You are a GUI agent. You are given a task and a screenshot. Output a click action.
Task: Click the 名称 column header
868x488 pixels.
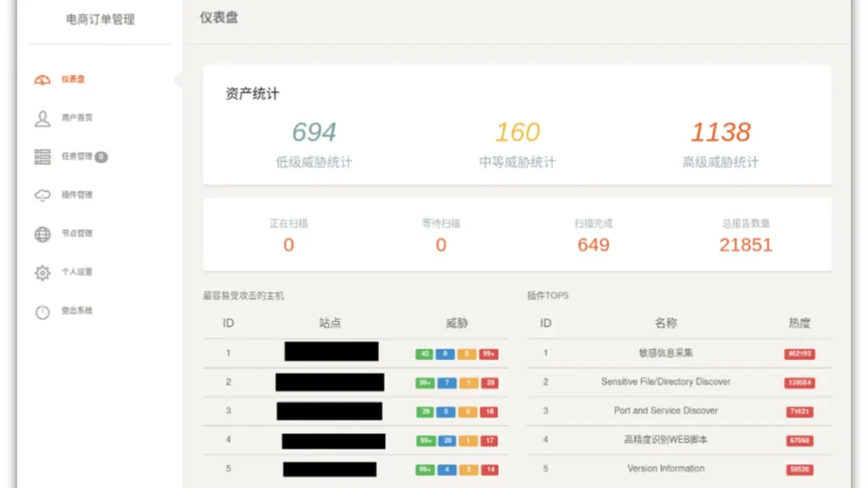[666, 323]
